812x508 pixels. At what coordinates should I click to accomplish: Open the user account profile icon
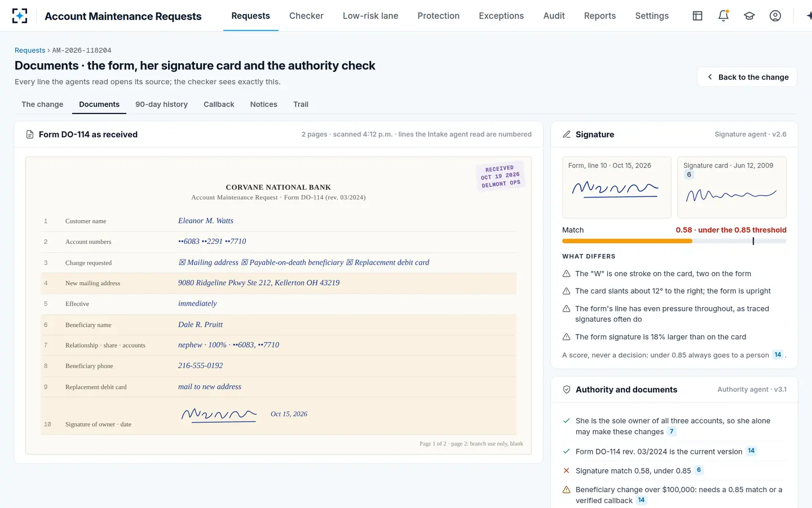tap(775, 16)
